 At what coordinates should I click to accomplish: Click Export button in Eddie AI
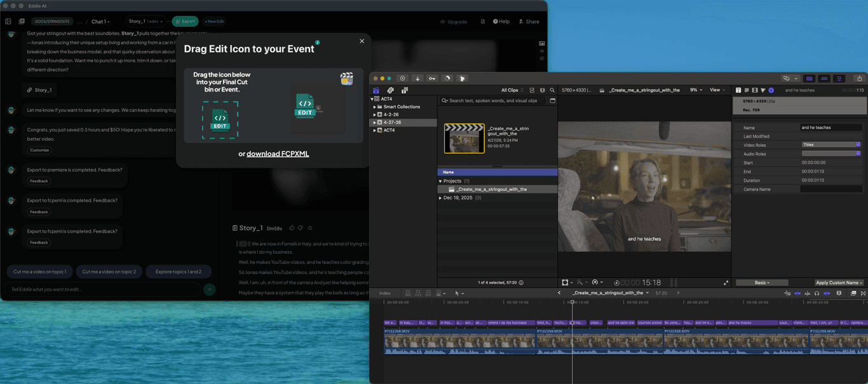185,21
